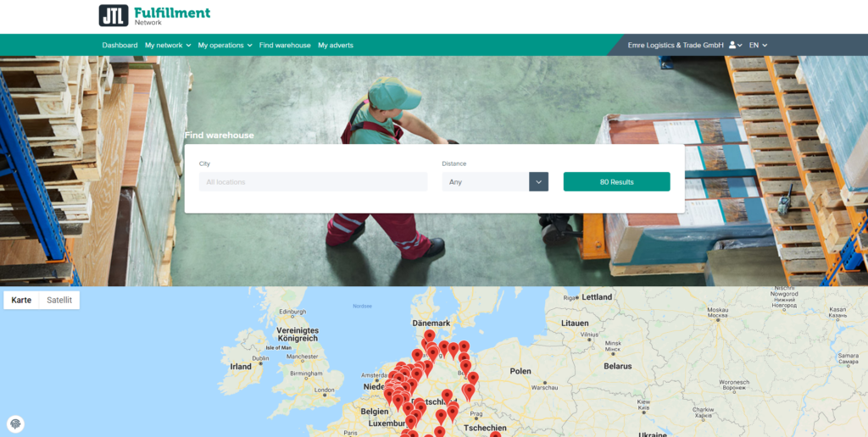The width and height of the screenshot is (868, 437).
Task: Open the EN language selector
Action: coord(758,46)
